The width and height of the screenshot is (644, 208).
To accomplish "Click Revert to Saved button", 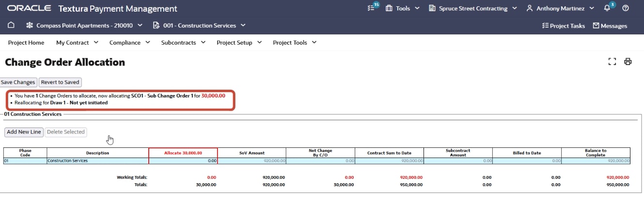I will (x=60, y=82).
